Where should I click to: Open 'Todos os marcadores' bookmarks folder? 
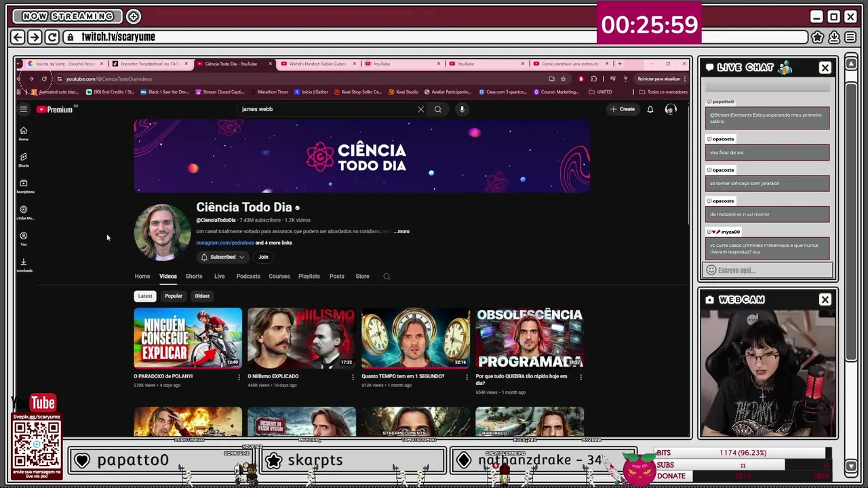pos(663,92)
